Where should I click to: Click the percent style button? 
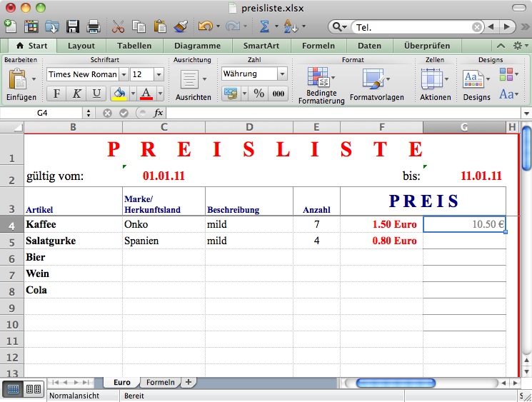(259, 94)
